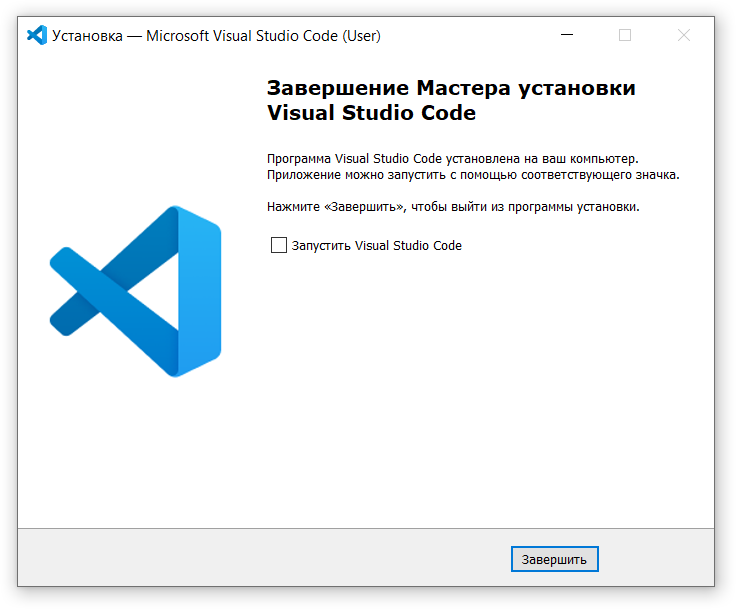This screenshot has height=609, width=736.
Task: Enable the «Запустить Visual Studio Code» checkbox
Action: pos(279,245)
